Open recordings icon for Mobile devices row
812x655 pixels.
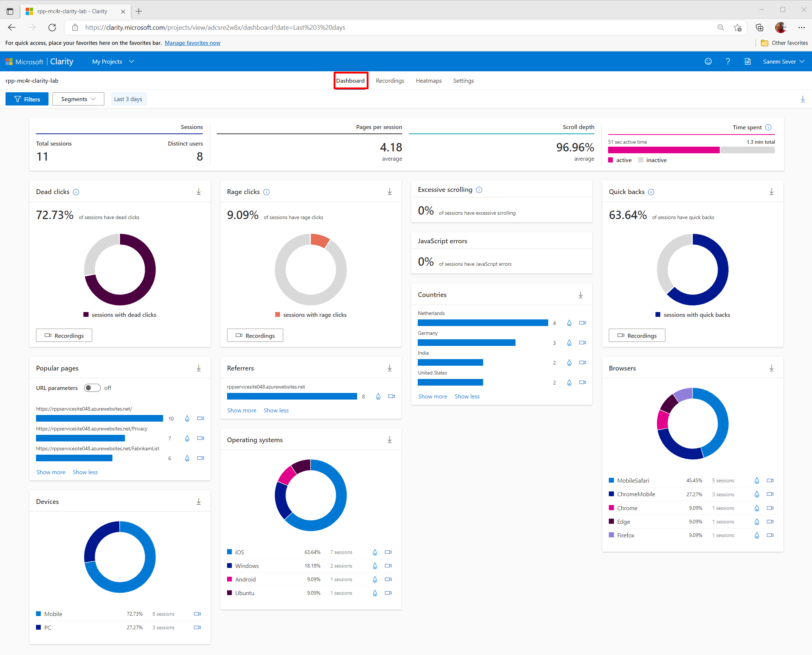point(197,614)
